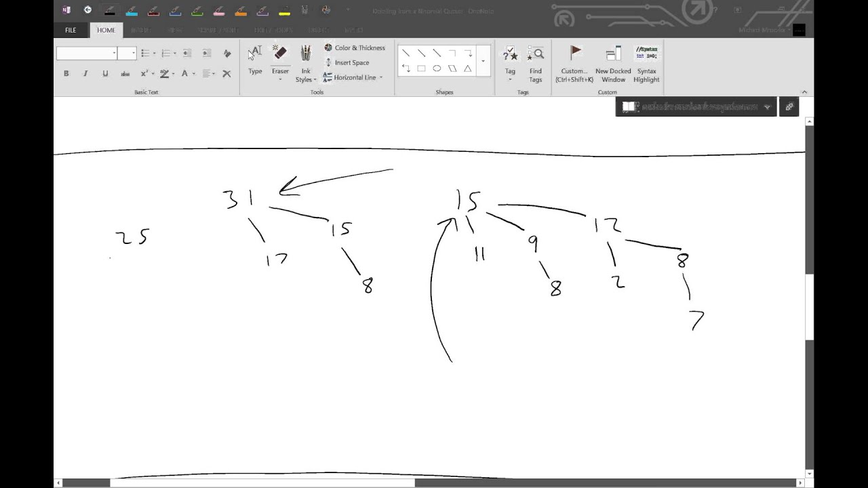Click the horizontal scrollbar thumb
Image resolution: width=868 pixels, height=488 pixels.
tap(262, 483)
